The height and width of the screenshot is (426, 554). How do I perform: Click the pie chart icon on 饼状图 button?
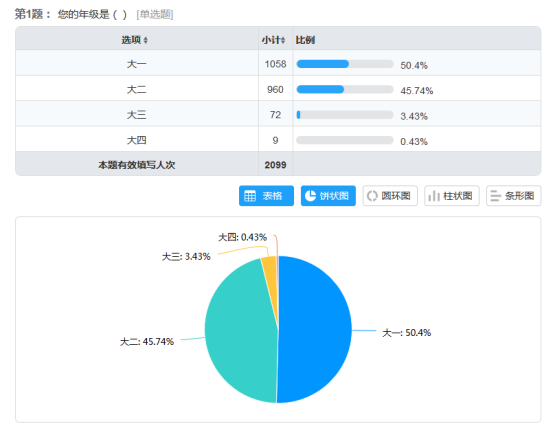[x=310, y=196]
